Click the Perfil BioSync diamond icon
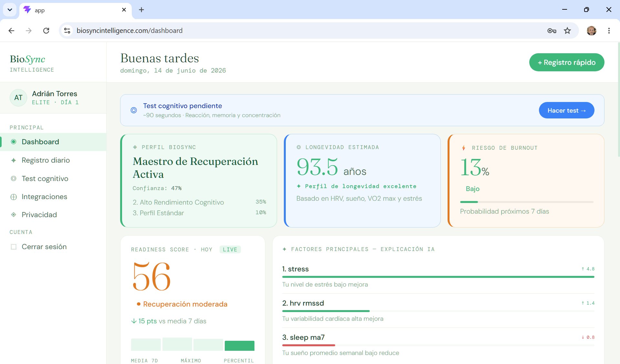 pyautogui.click(x=135, y=147)
